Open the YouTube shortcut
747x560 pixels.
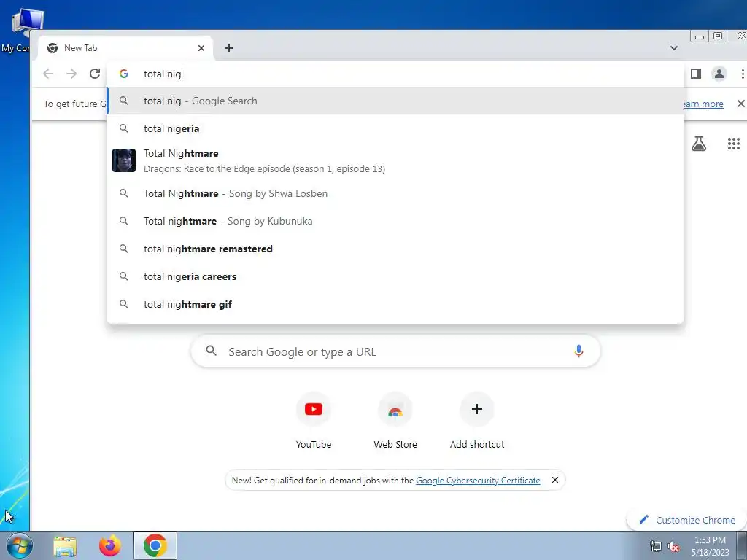(314, 421)
